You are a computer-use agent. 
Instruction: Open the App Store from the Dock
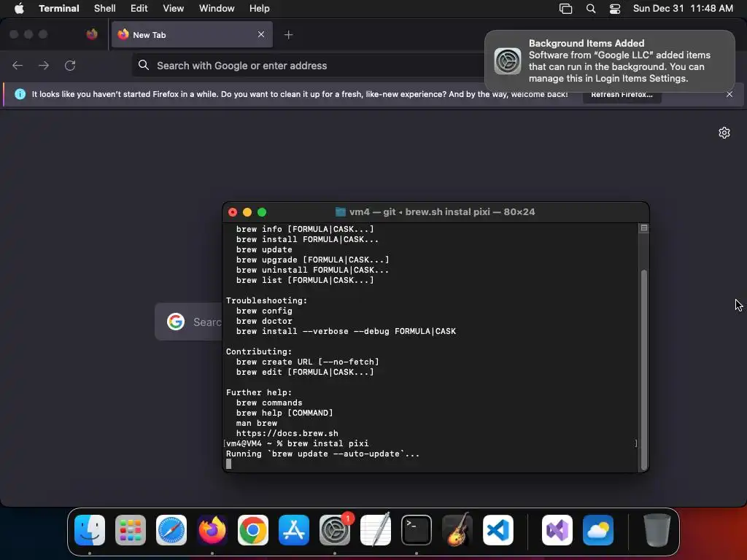294,529
